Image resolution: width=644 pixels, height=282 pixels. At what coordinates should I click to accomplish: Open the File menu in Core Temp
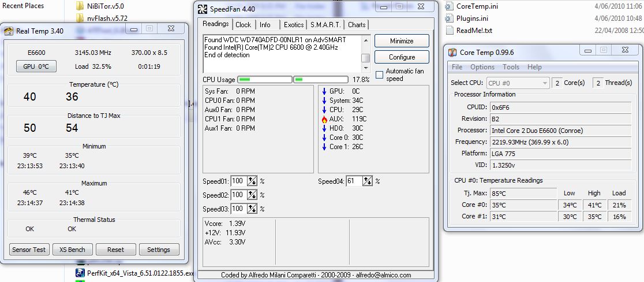point(456,67)
